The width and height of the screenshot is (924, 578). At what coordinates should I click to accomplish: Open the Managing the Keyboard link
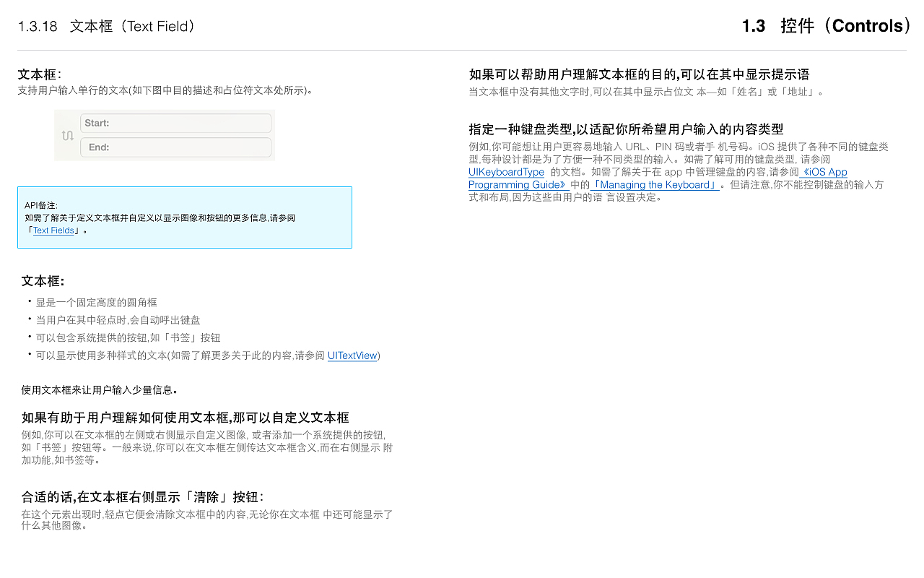tap(654, 184)
